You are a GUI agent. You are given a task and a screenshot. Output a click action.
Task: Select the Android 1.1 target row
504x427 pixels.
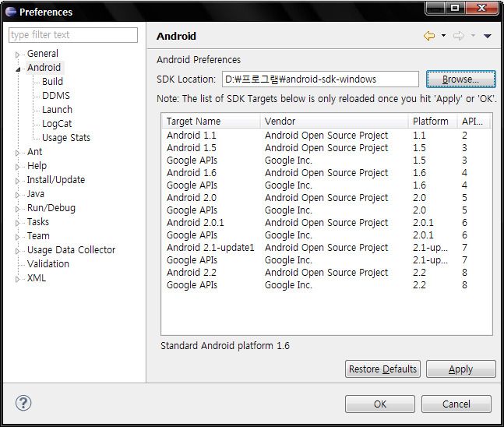(x=326, y=136)
